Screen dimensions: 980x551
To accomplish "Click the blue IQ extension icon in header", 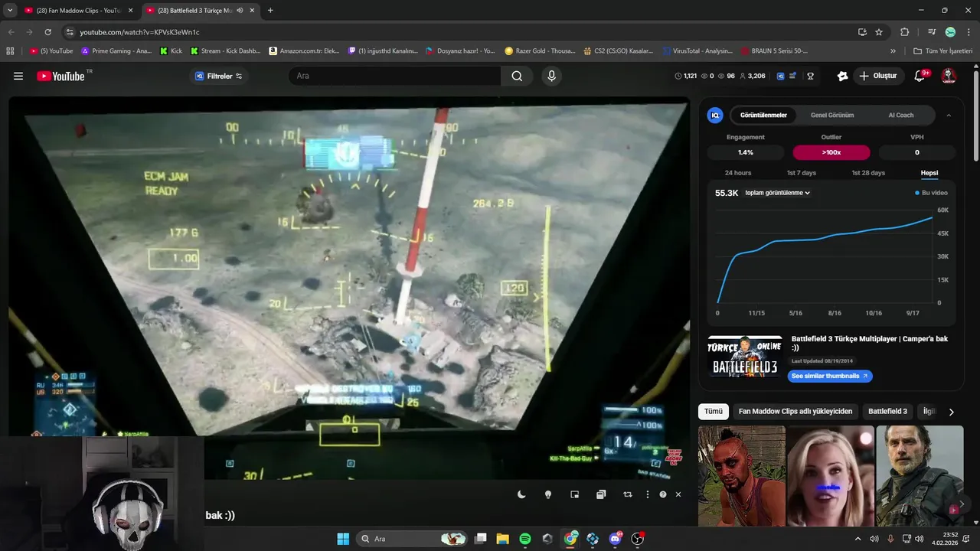I will tap(780, 76).
